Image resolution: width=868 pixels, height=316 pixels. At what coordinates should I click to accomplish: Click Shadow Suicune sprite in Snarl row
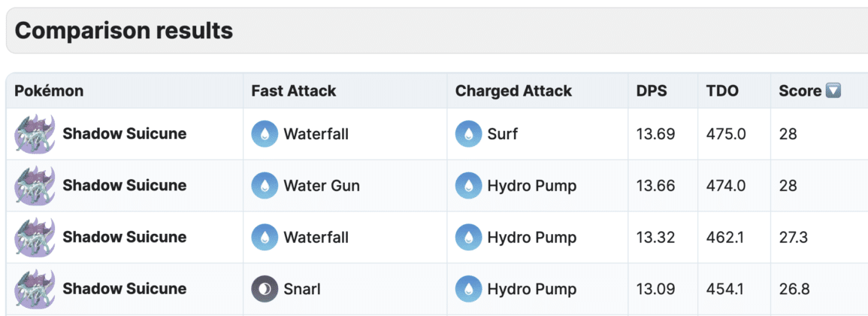[x=35, y=289]
